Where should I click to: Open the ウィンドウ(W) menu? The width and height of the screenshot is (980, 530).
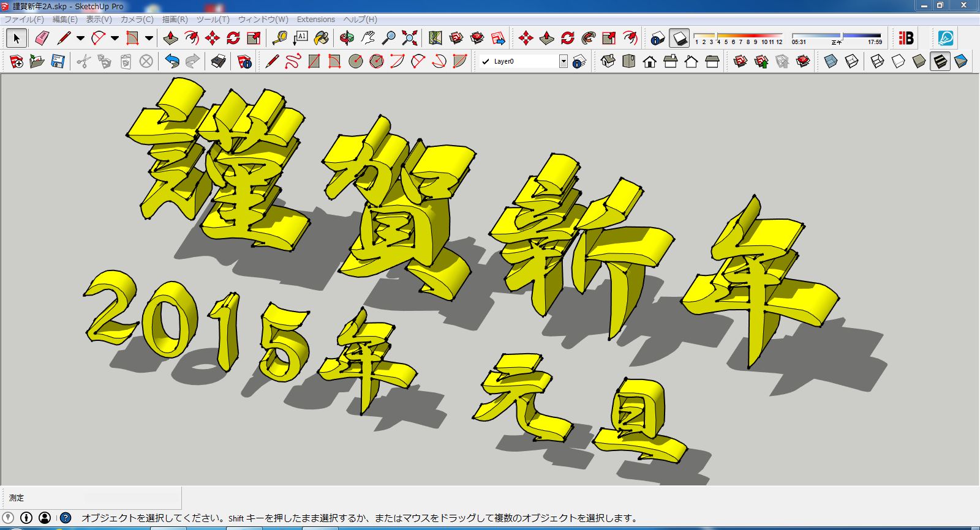[263, 20]
